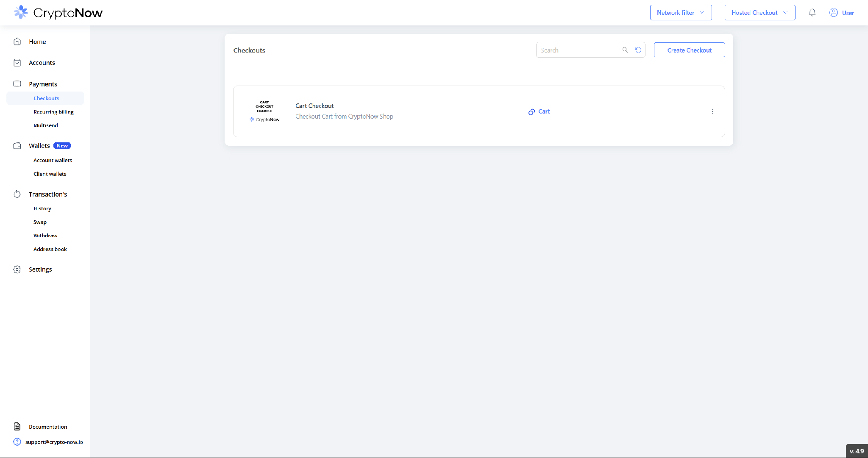
Task: Reset the search with the refresh icon
Action: [638, 50]
